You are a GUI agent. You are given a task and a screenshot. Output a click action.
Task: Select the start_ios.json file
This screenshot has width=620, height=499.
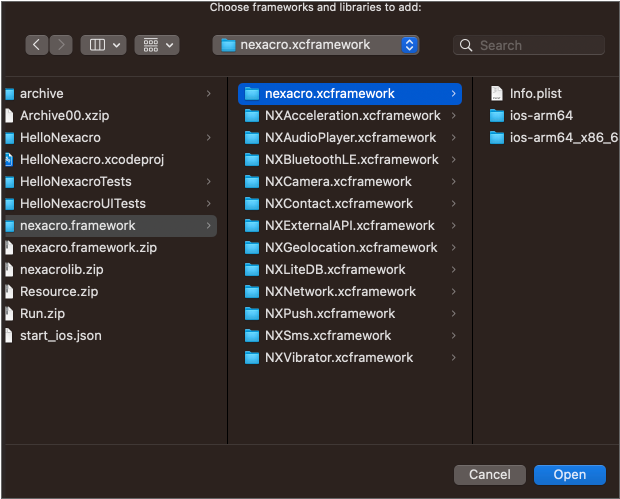coord(60,335)
